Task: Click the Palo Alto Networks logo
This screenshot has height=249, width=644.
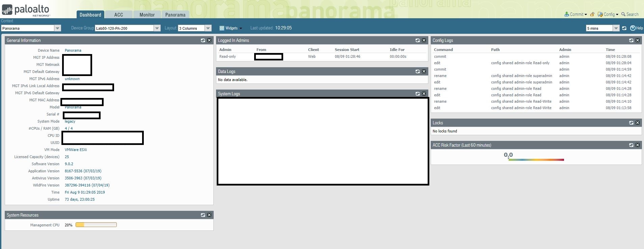Action: click(26, 10)
